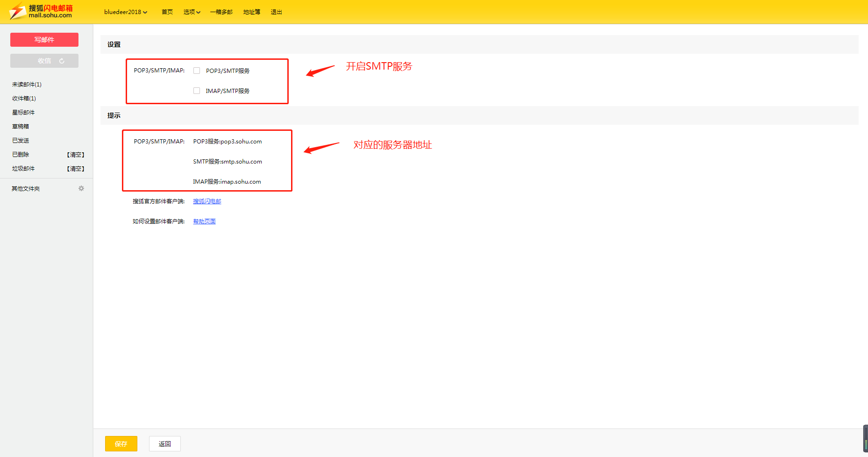Open the 收件箱(1) inbox folder

pyautogui.click(x=24, y=99)
